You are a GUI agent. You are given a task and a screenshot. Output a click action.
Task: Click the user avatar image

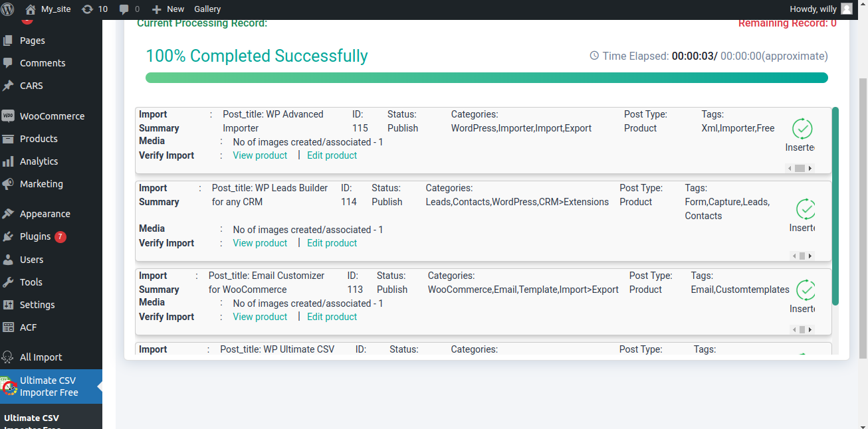[847, 9]
